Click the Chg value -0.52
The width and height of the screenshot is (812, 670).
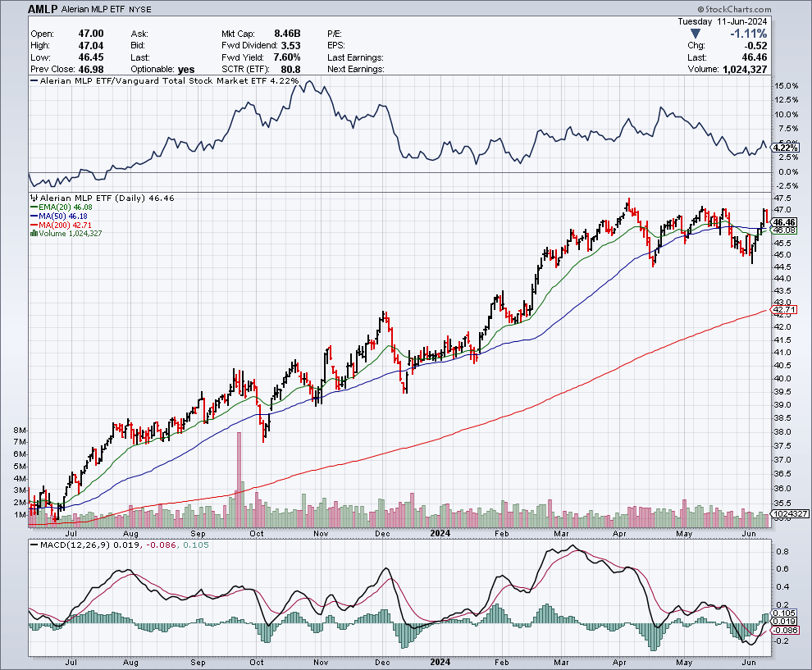(755, 46)
